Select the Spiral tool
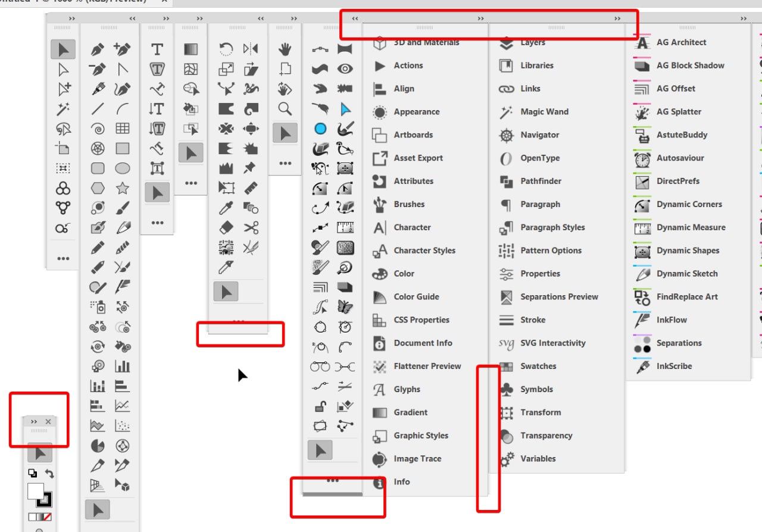 tap(98, 129)
